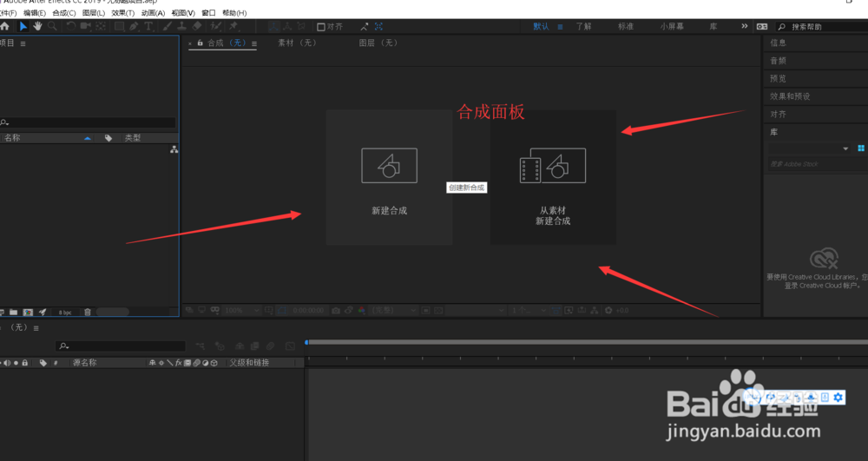Switch to the 图层 (无) tab

point(378,43)
